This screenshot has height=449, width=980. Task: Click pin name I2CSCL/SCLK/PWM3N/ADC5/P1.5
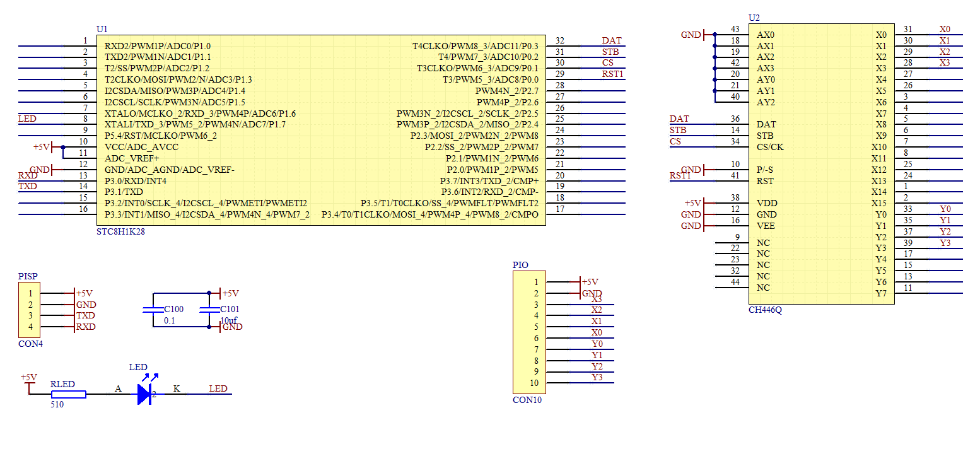coord(175,102)
